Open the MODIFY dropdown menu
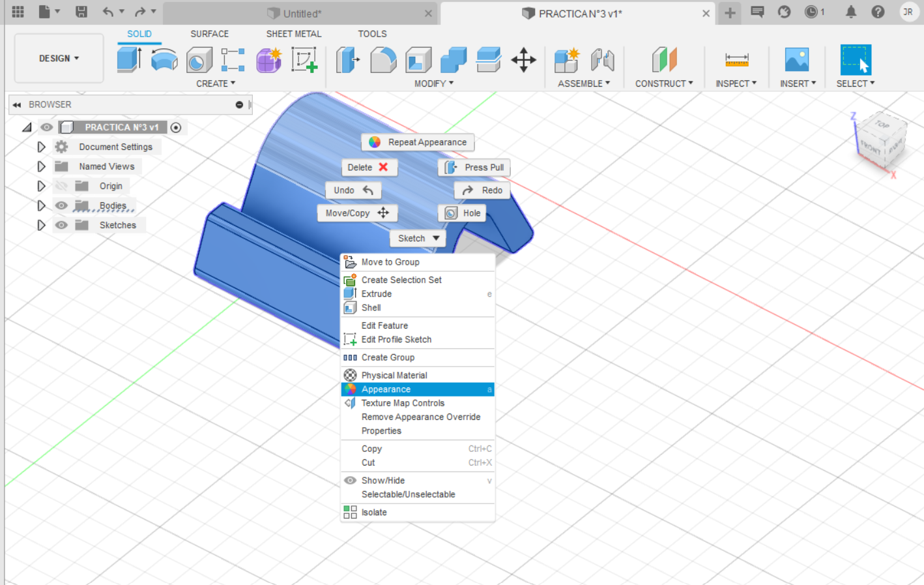The image size is (924, 585). [434, 83]
